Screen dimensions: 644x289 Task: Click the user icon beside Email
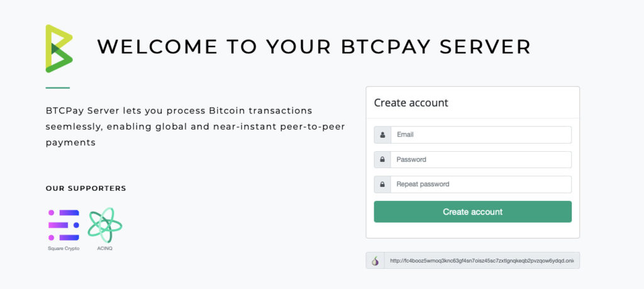pos(382,135)
